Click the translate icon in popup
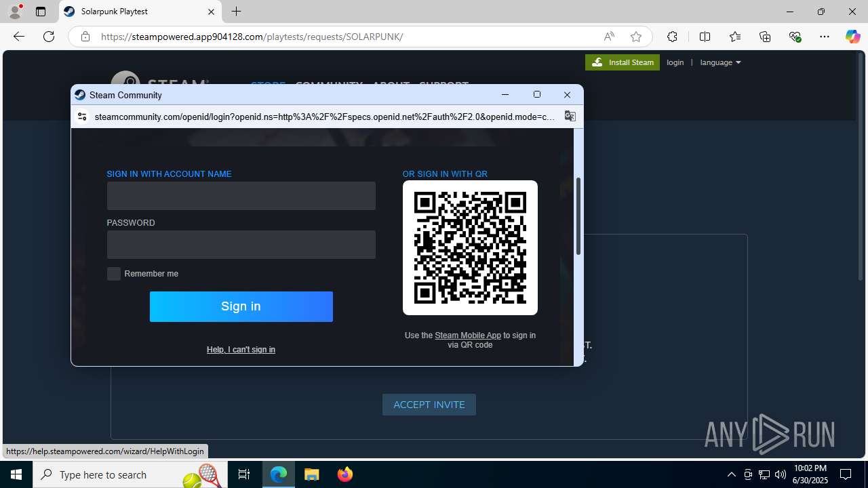The image size is (868, 488). (x=570, y=117)
